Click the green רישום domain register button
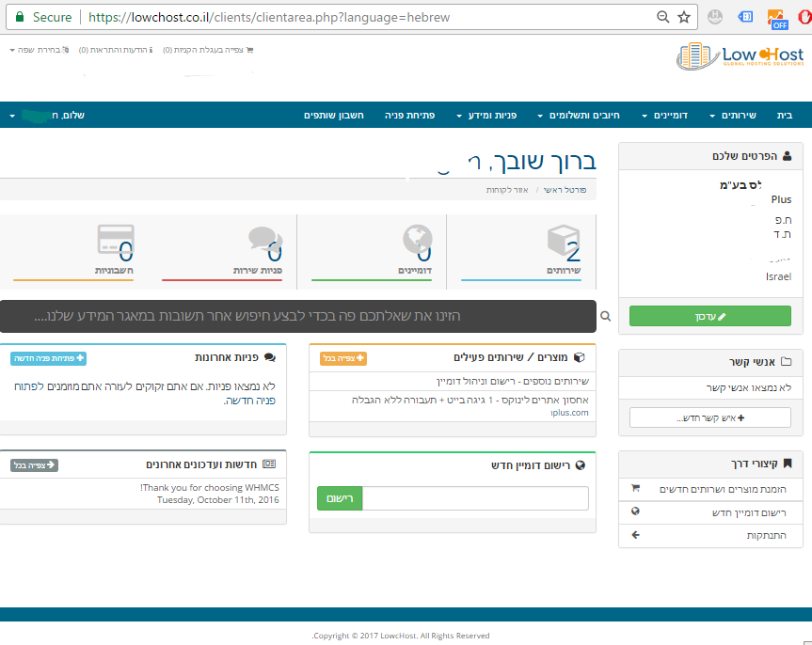 (340, 498)
